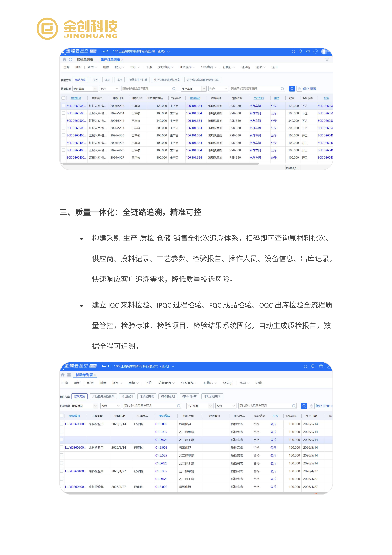Screen dimensions: 392x555
Task: Expand company selector dropdown in production order header
Action: click(x=168, y=52)
